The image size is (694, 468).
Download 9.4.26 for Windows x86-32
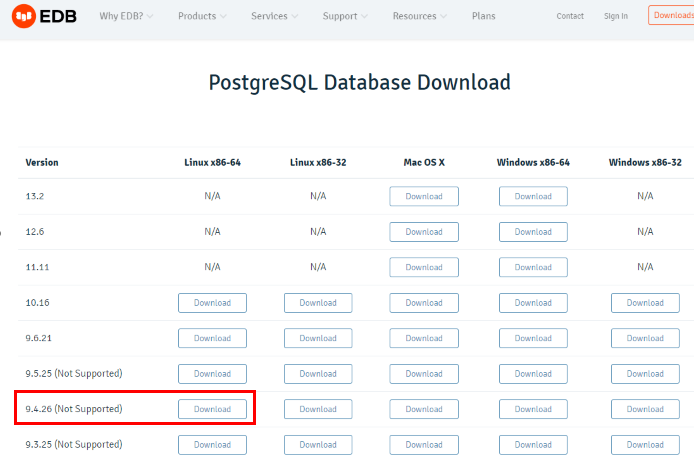645,409
